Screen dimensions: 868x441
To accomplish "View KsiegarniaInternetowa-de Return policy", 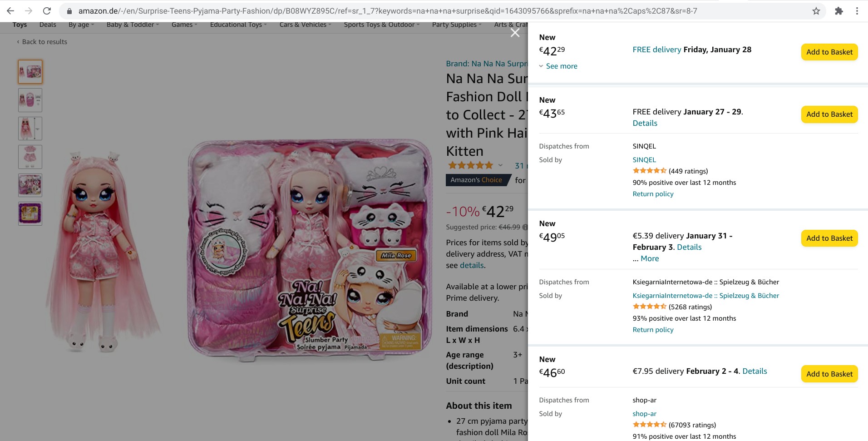I will click(x=653, y=330).
